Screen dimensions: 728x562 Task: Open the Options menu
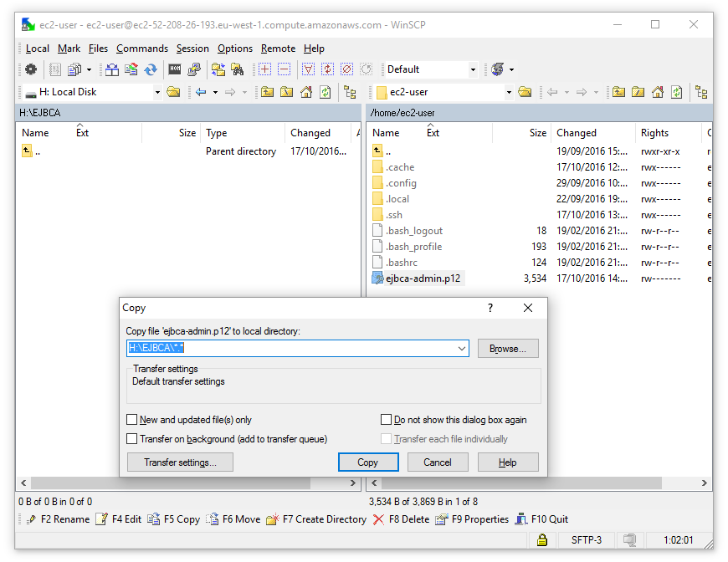[x=235, y=49]
